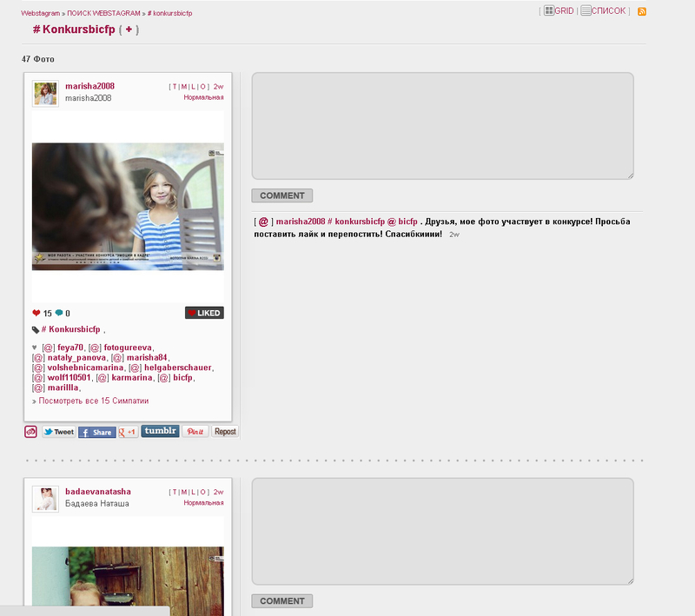
Task: Share the photo on Facebook
Action: [x=96, y=432]
